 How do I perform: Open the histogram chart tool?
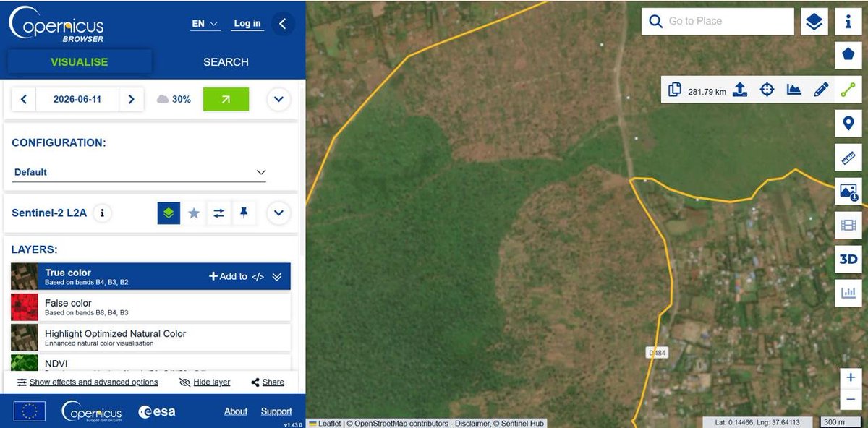click(848, 293)
